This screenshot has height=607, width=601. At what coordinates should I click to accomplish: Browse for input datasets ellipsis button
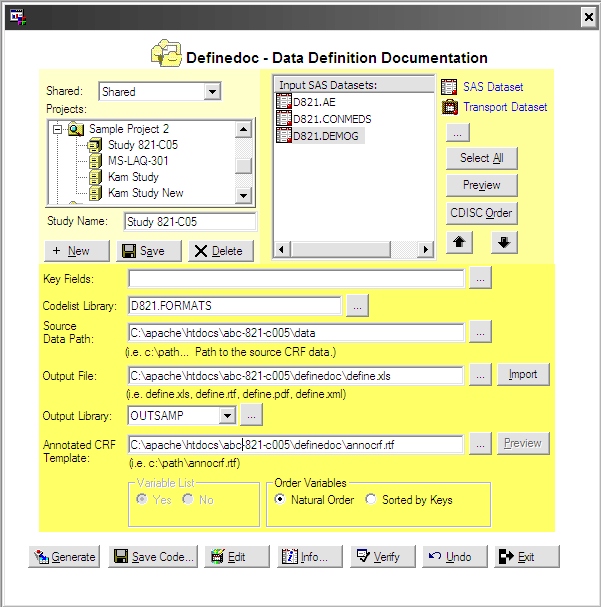click(458, 133)
